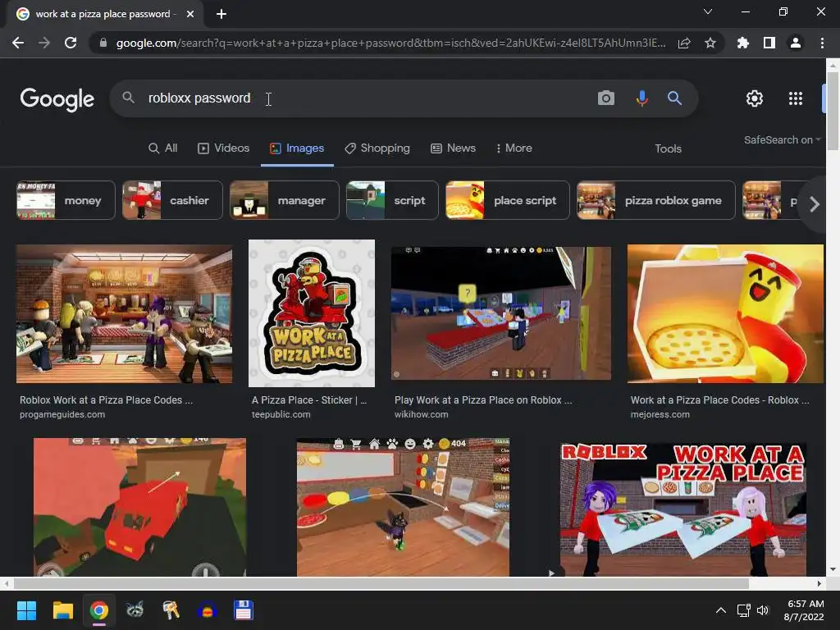Image resolution: width=840 pixels, height=630 pixels.
Task: Open the mejoress.com pizza box image
Action: [x=725, y=314]
